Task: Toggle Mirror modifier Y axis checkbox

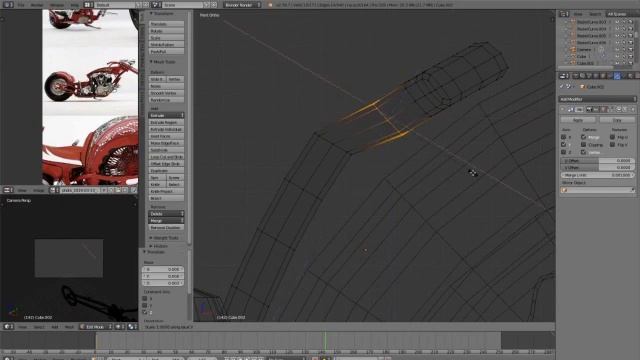Action: 563,144
